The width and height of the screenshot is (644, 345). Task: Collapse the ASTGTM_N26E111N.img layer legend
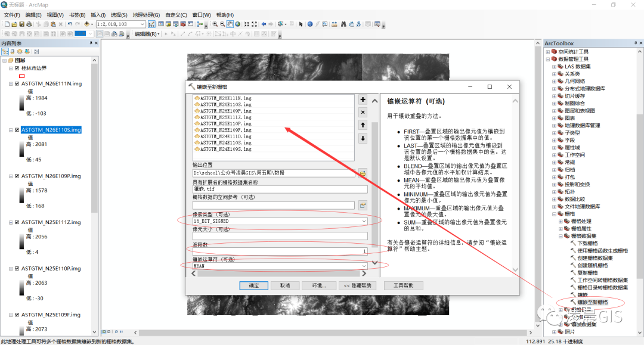[11, 83]
